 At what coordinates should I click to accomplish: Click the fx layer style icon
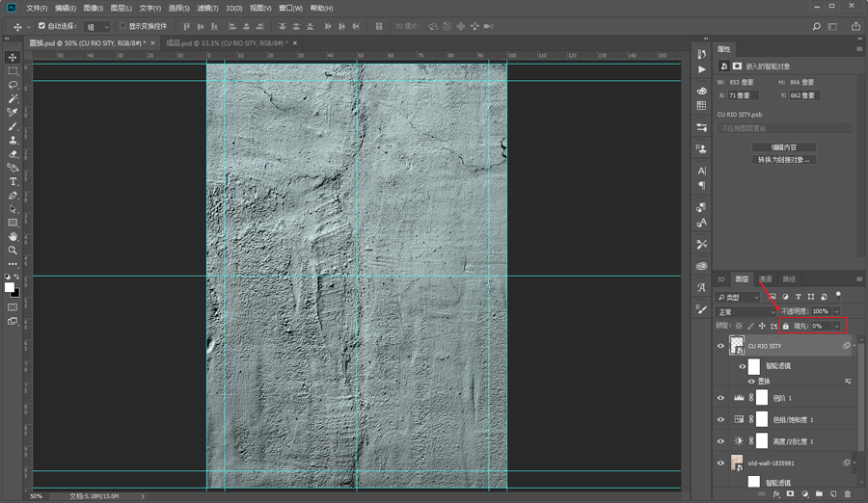click(x=775, y=494)
